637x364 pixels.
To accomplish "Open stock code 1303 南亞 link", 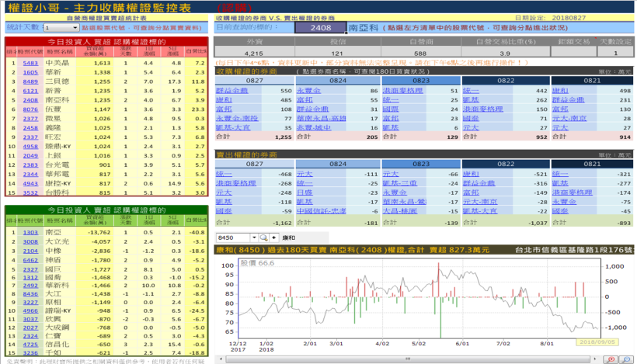I will 30,233.
